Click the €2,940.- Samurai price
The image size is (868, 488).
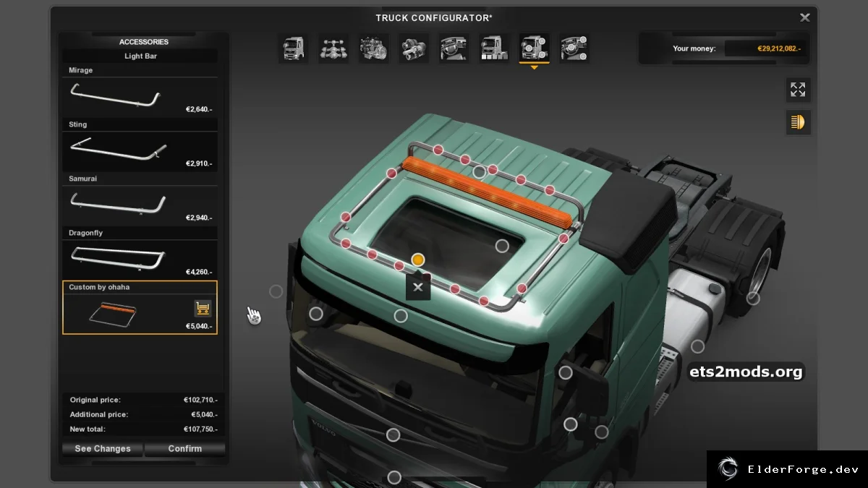(199, 218)
